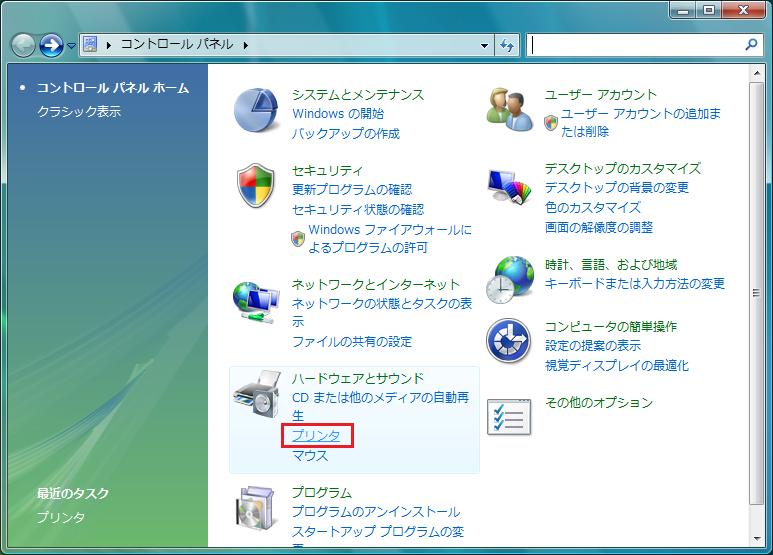
Task: Open the Programs software box icon
Action: pos(255,508)
